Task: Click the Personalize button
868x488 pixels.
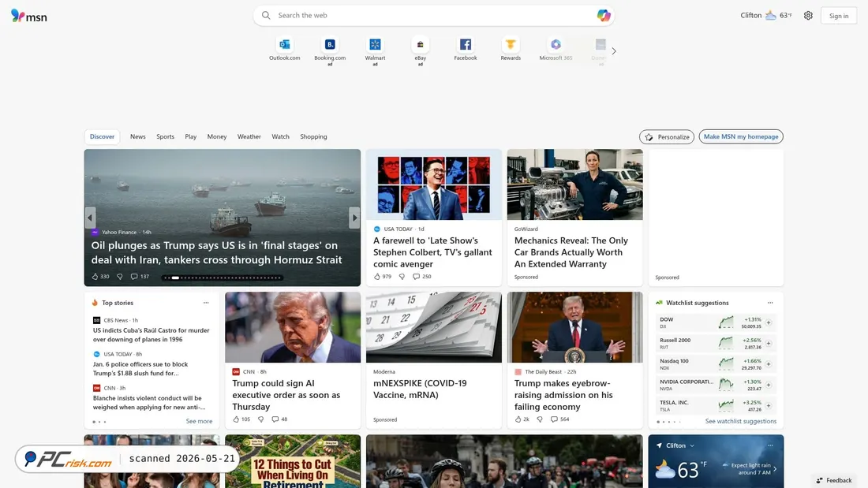Action: point(667,136)
